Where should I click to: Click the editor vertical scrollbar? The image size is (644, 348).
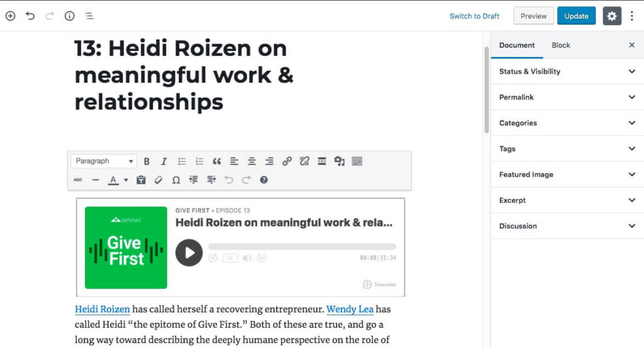487,91
